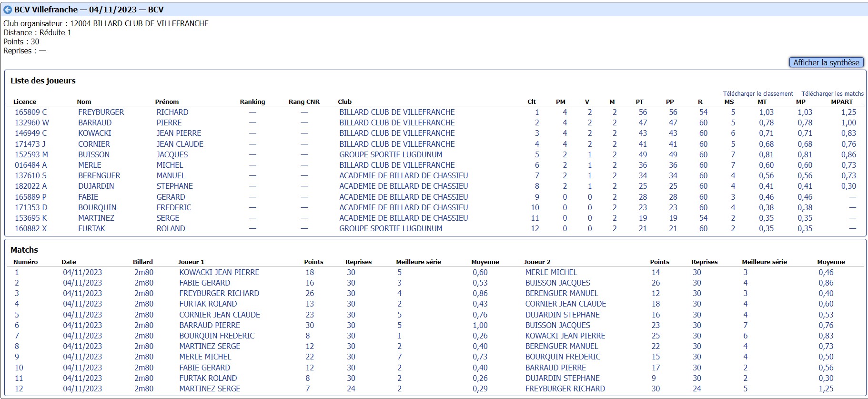This screenshot has height=399, width=868.
Task: Click the Billard column header
Action: [143, 262]
